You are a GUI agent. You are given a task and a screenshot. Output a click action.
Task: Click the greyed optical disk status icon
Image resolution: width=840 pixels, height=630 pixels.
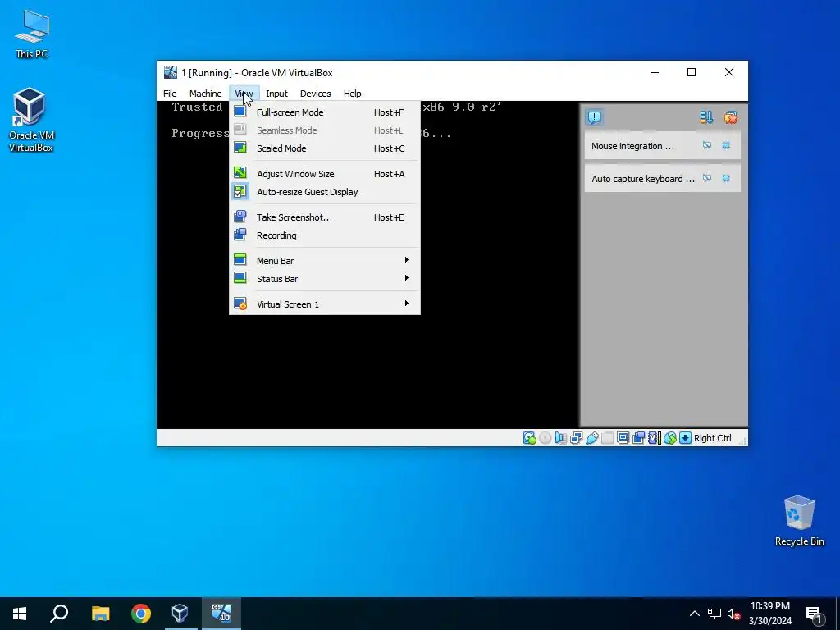click(545, 438)
